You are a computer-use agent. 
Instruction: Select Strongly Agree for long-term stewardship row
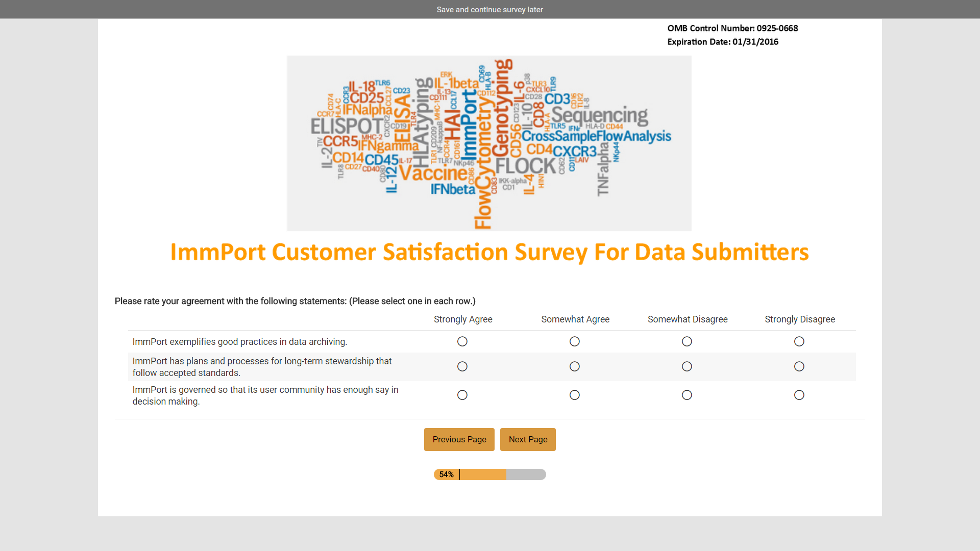462,366
